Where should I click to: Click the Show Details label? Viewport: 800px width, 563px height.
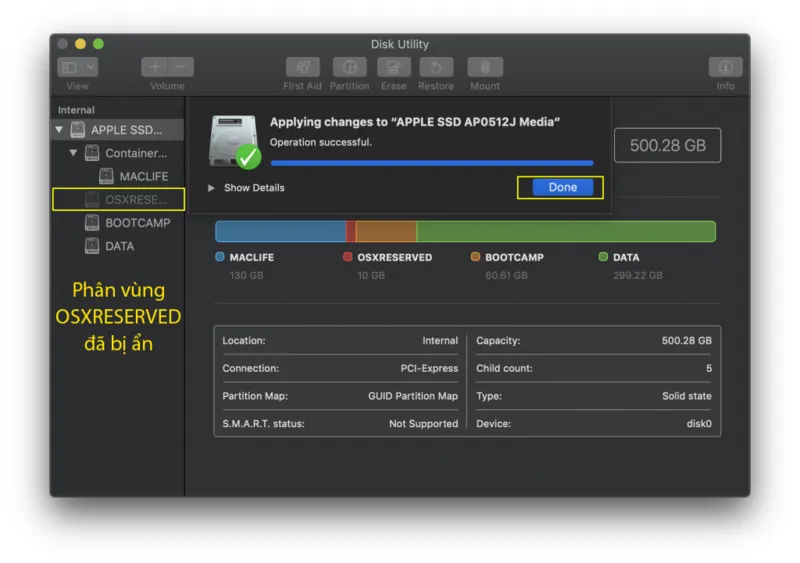[x=254, y=188]
